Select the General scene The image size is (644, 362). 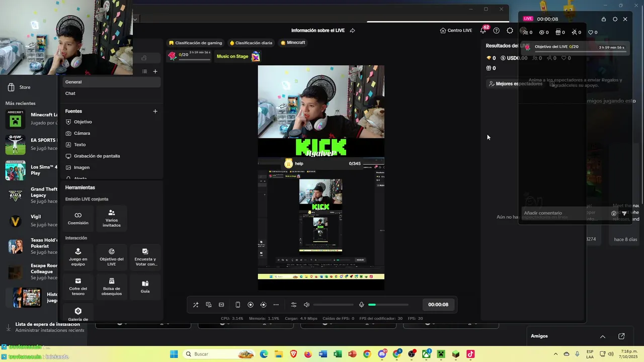tap(112, 82)
